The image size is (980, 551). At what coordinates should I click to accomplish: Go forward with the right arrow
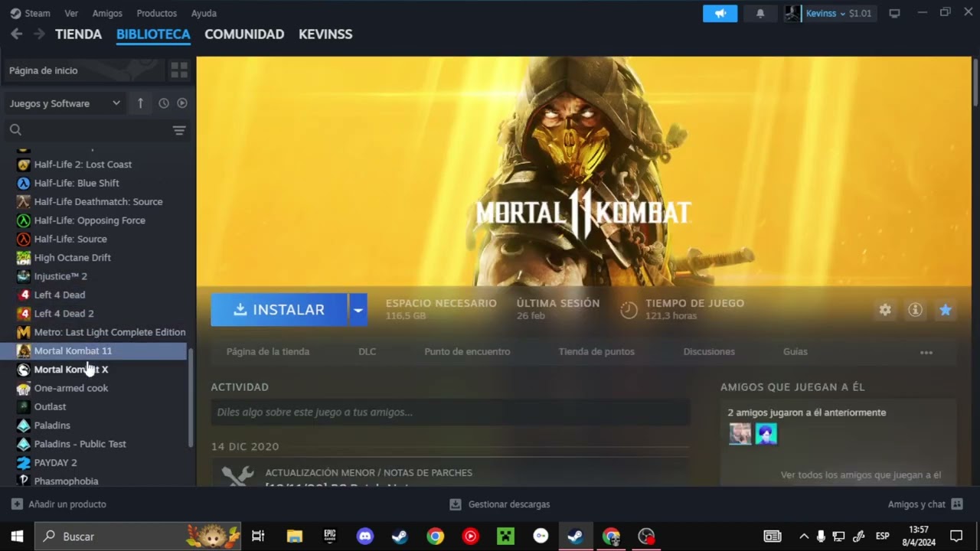(39, 34)
